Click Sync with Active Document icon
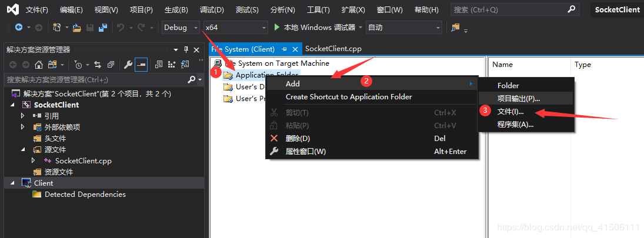 [98, 65]
